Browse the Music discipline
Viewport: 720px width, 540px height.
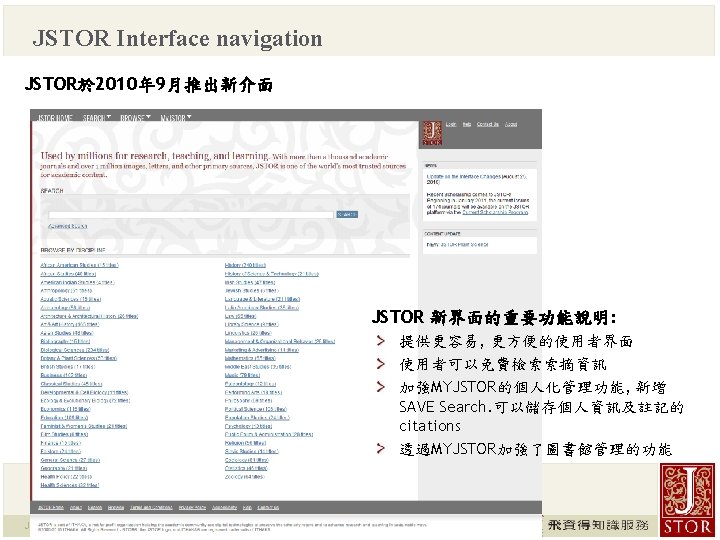[x=242, y=376]
